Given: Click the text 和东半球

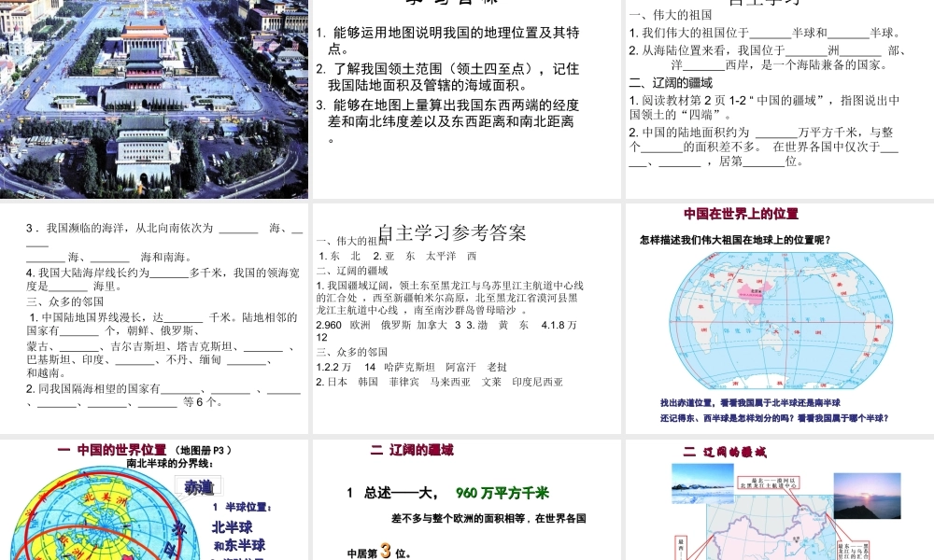Looking at the screenshot, I should click(239, 545).
